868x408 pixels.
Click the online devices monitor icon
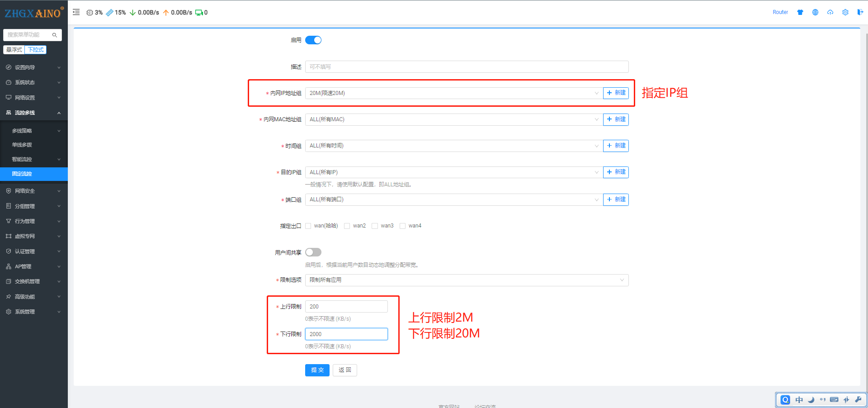click(x=199, y=13)
